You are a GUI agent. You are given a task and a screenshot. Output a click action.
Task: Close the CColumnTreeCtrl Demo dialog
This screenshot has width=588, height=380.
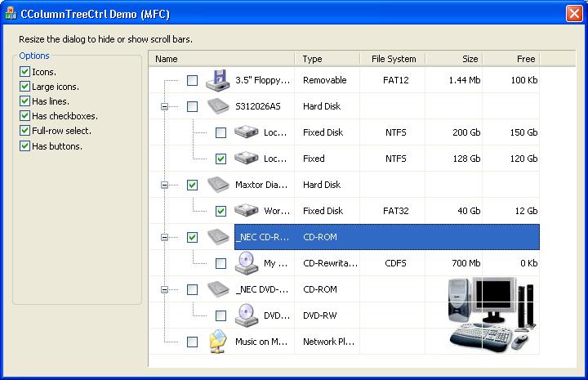[x=573, y=13]
